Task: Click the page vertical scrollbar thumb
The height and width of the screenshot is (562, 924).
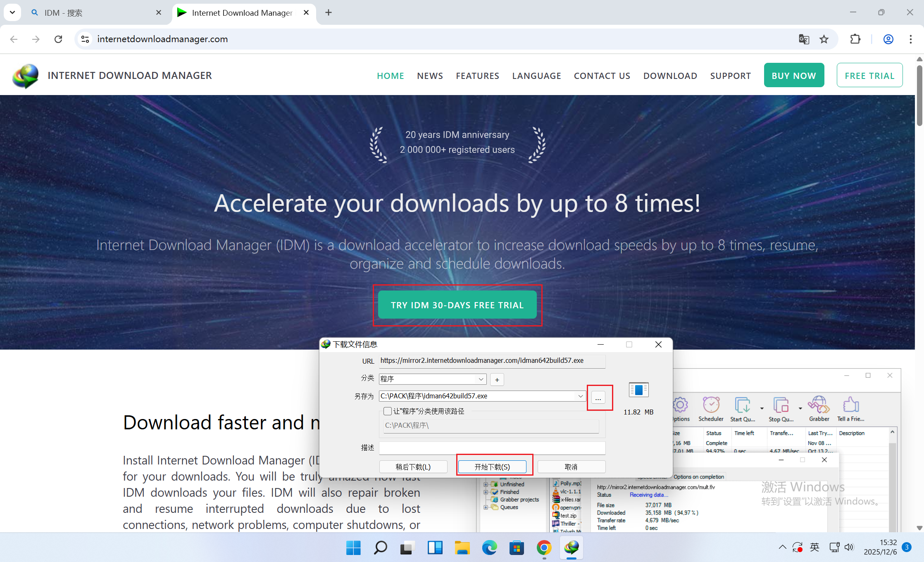Action: tap(919, 95)
